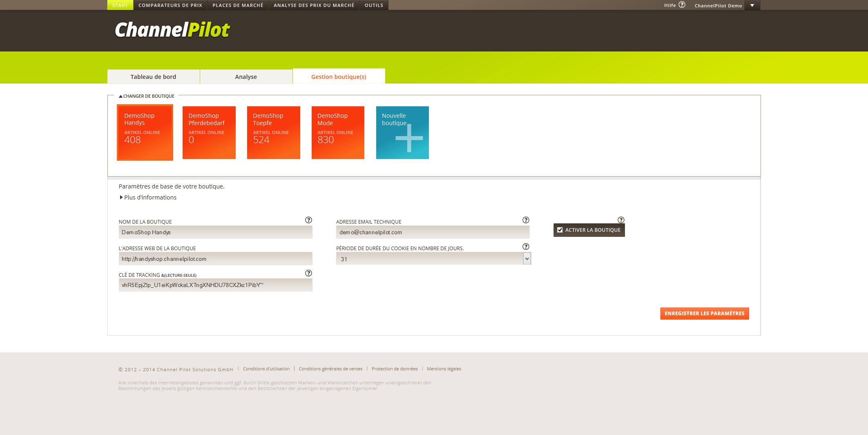Select the DemoShop Toepfe shop tile

tap(273, 132)
